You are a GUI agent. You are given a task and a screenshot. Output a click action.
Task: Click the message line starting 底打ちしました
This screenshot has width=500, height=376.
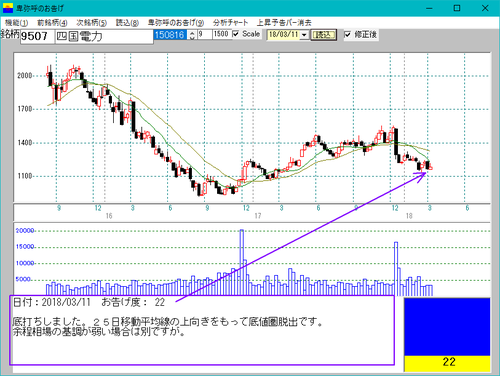pyautogui.click(x=167, y=322)
